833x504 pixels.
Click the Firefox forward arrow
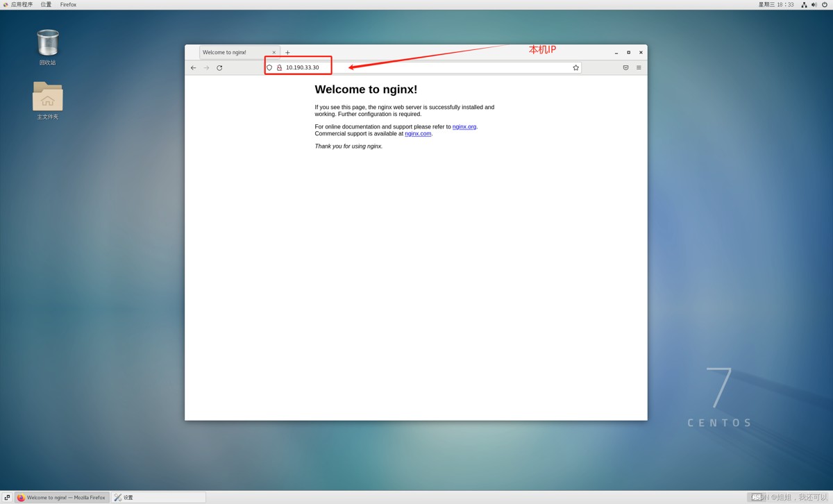(x=206, y=68)
